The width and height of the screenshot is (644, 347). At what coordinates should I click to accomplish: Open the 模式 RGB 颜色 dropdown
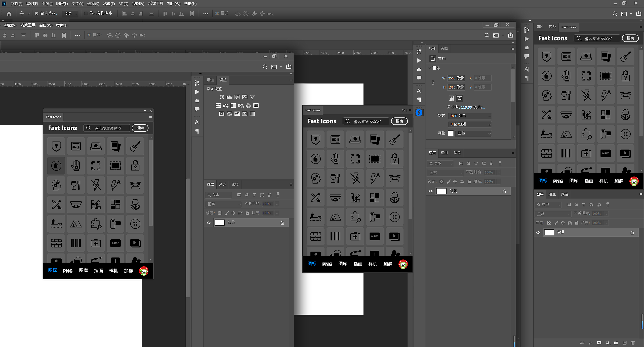[470, 116]
